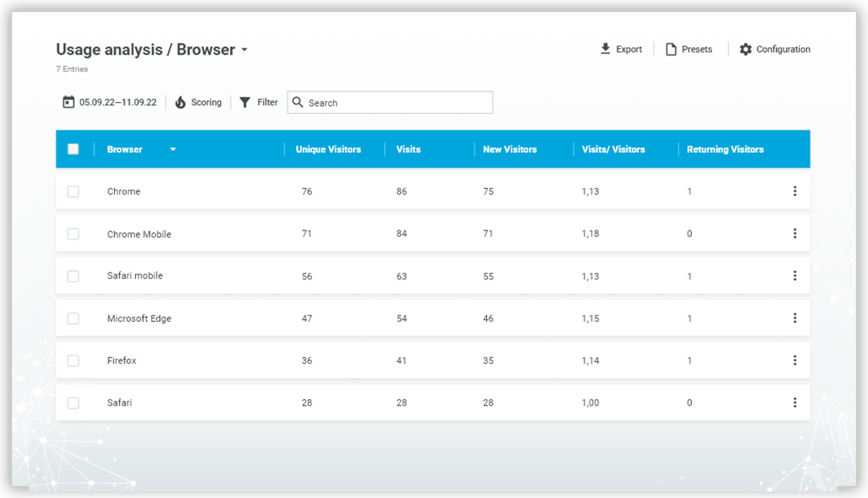
Task: Click the magnifier icon in search box
Action: tap(298, 102)
